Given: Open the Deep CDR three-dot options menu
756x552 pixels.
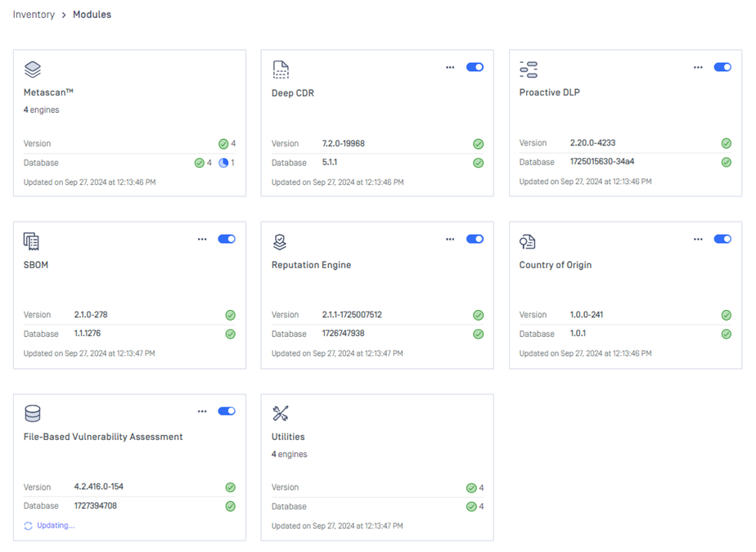Looking at the screenshot, I should click(450, 67).
